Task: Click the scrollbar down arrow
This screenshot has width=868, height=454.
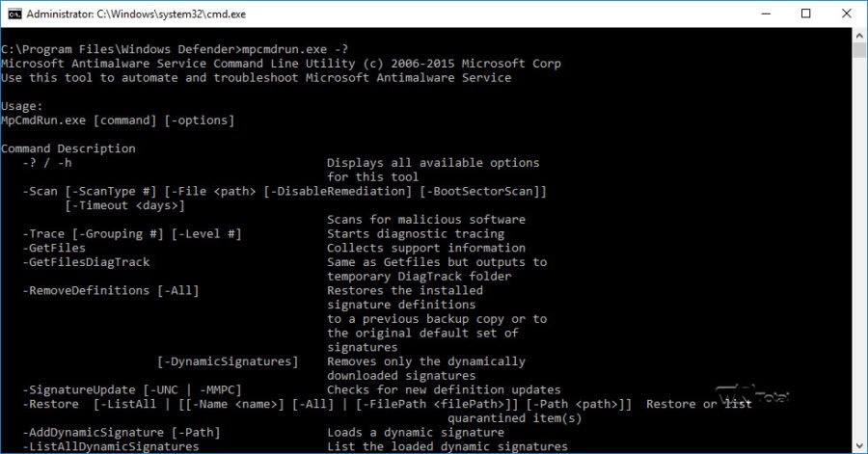Action: point(859,445)
